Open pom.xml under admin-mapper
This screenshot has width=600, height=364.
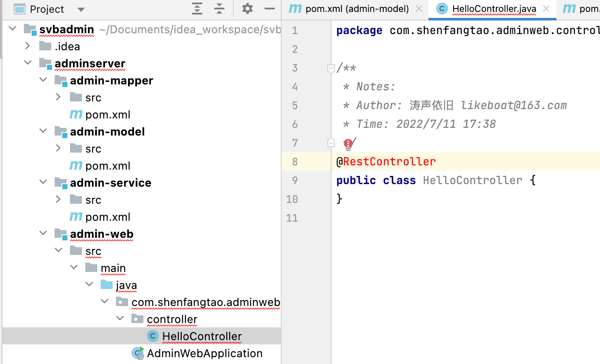[x=108, y=114]
